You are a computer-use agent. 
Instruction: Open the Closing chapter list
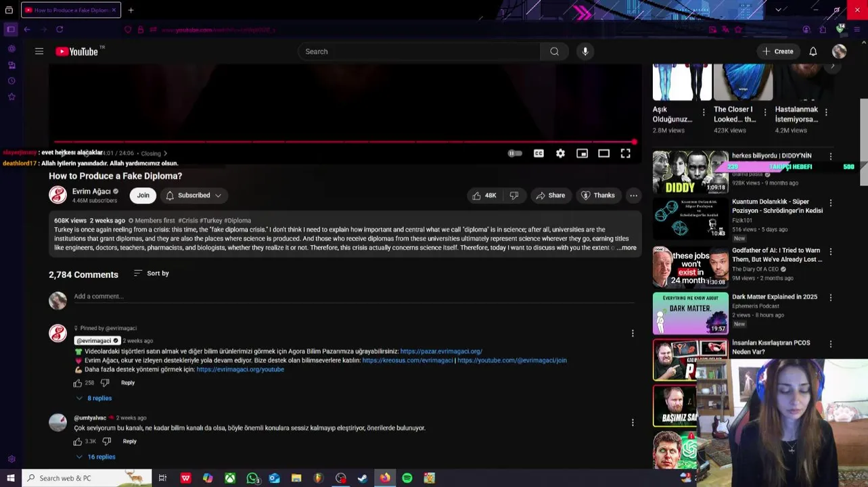click(154, 154)
